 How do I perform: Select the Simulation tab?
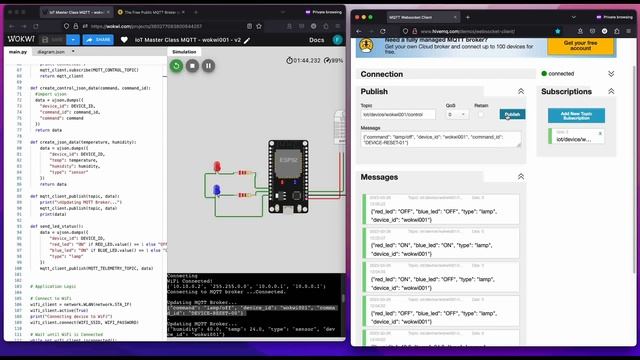tap(184, 52)
